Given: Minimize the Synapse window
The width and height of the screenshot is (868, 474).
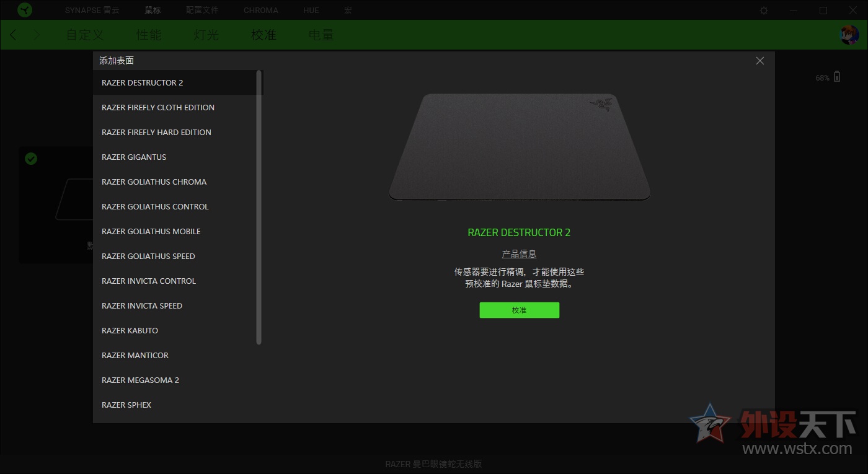Looking at the screenshot, I should [794, 11].
